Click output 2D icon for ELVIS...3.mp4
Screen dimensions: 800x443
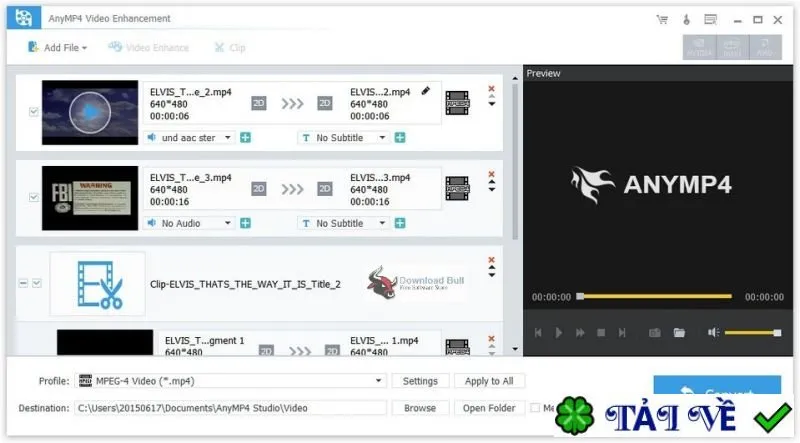tap(324, 189)
